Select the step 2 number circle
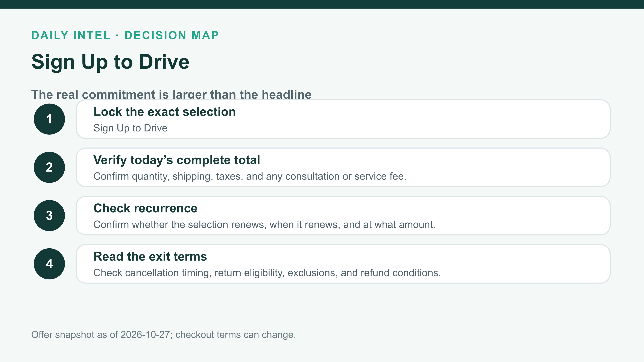 click(x=49, y=167)
